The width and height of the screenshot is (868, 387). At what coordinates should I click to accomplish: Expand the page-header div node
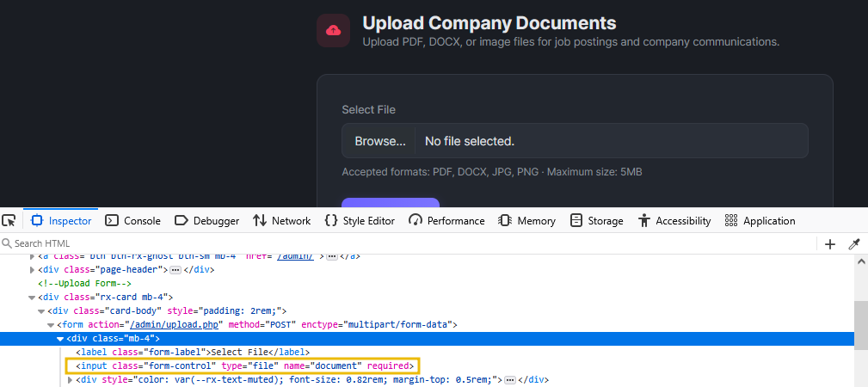(x=32, y=270)
